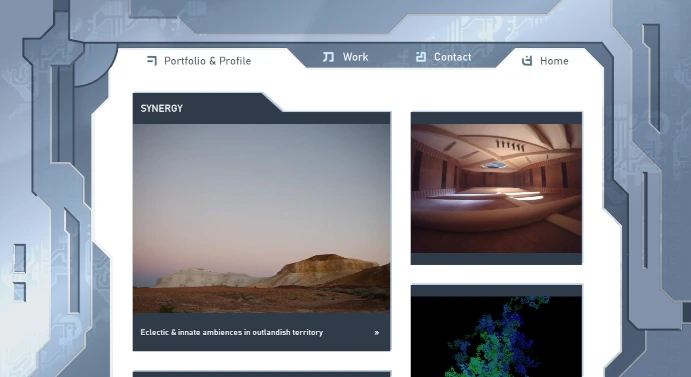This screenshot has height=377, width=691.
Task: Open the auditorium interior thumbnail
Action: pyautogui.click(x=496, y=188)
